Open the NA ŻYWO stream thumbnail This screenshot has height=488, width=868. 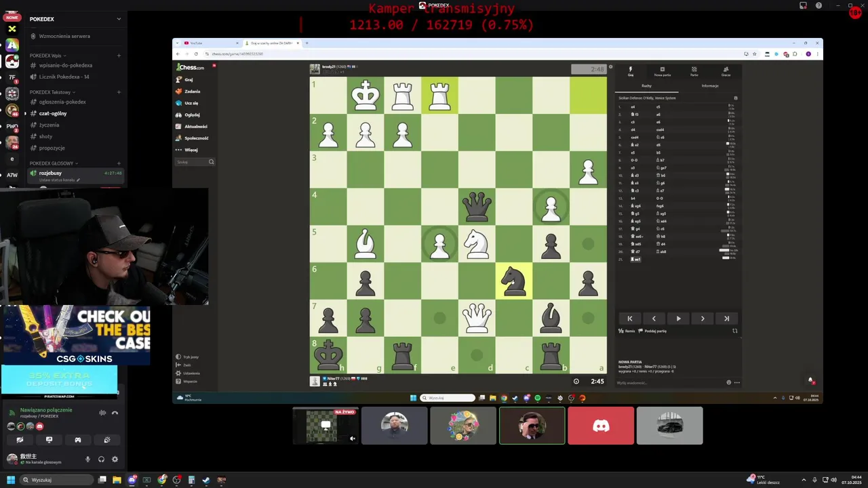coord(325,426)
